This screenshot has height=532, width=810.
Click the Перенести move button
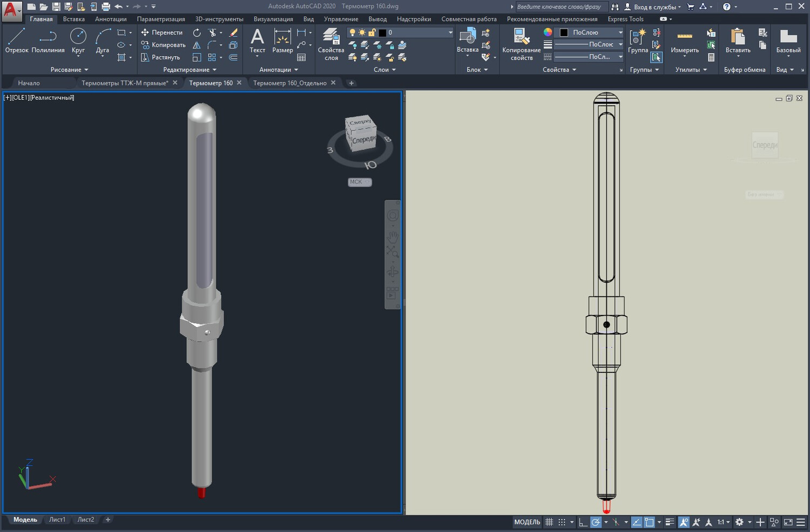tap(161, 32)
